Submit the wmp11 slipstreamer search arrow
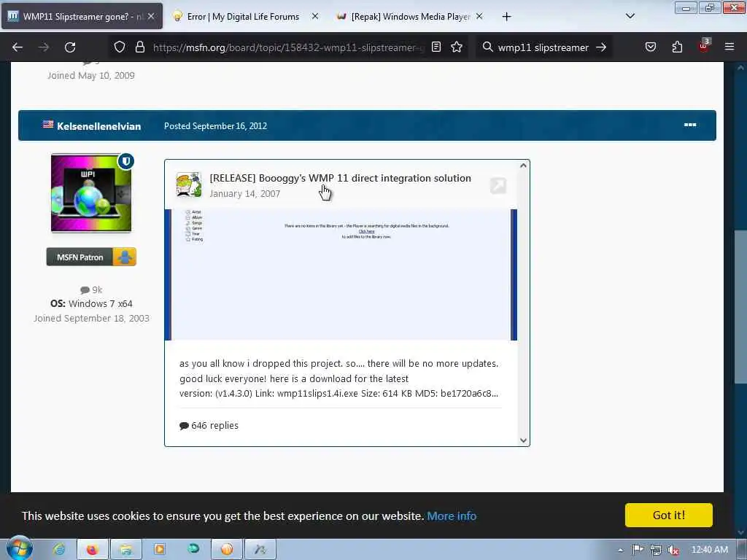Image resolution: width=747 pixels, height=560 pixels. click(601, 47)
